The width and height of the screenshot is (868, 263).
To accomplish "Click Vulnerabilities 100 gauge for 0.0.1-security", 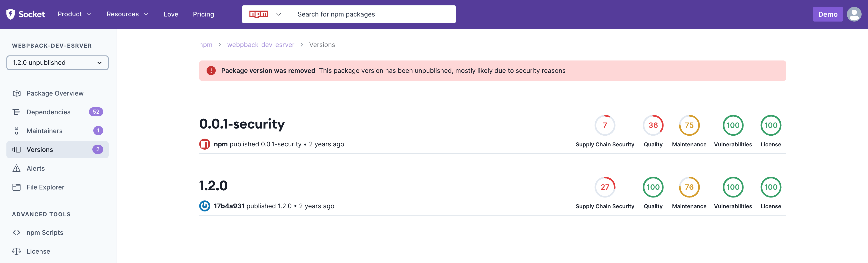I will pos(733,125).
